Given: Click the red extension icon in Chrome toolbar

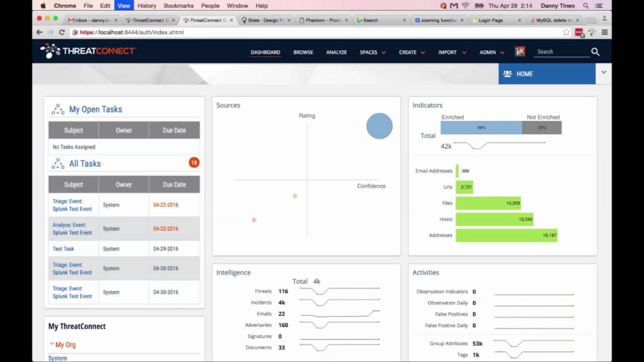Looking at the screenshot, I should [579, 32].
